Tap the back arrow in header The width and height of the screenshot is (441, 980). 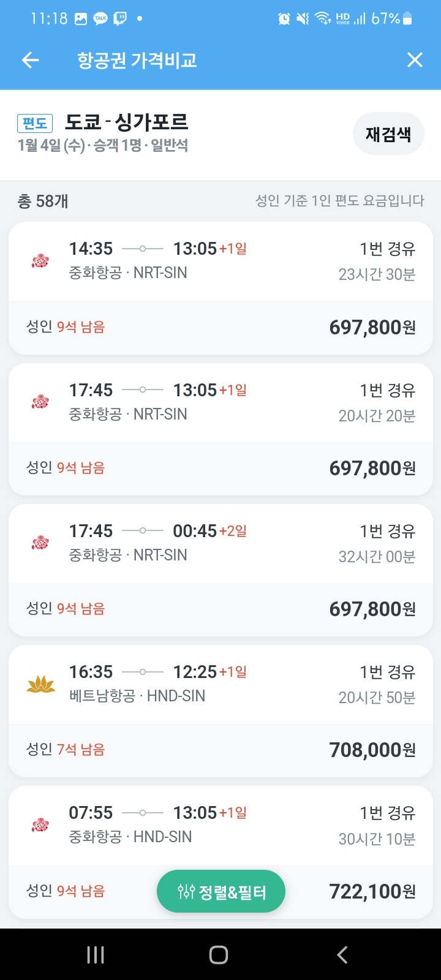30,60
